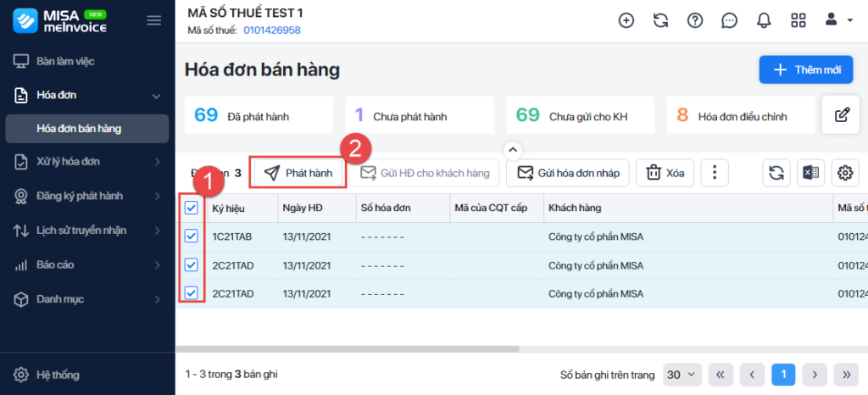Open the user account dropdown
This screenshot has width=868, height=395.
[x=839, y=20]
